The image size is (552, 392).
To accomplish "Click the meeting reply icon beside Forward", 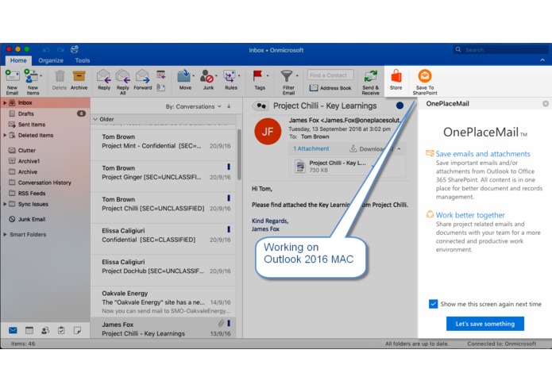I will coord(161,75).
